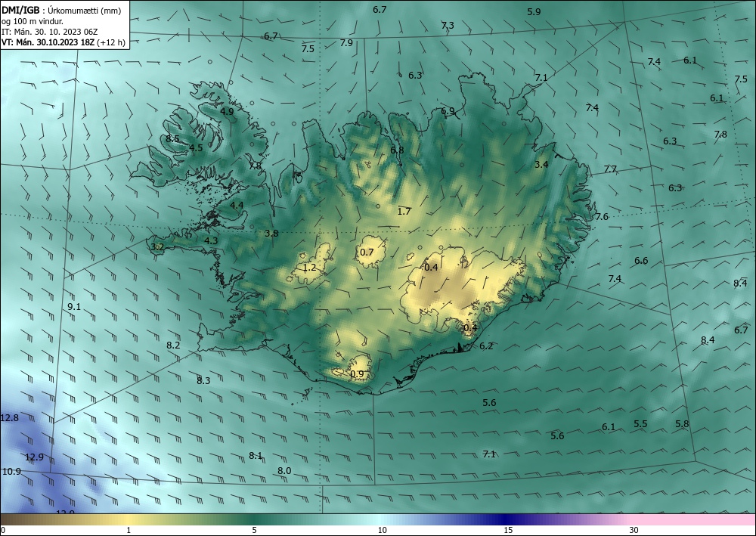
Task: Click the 6.8 value in north Iceland
Action: (x=397, y=150)
